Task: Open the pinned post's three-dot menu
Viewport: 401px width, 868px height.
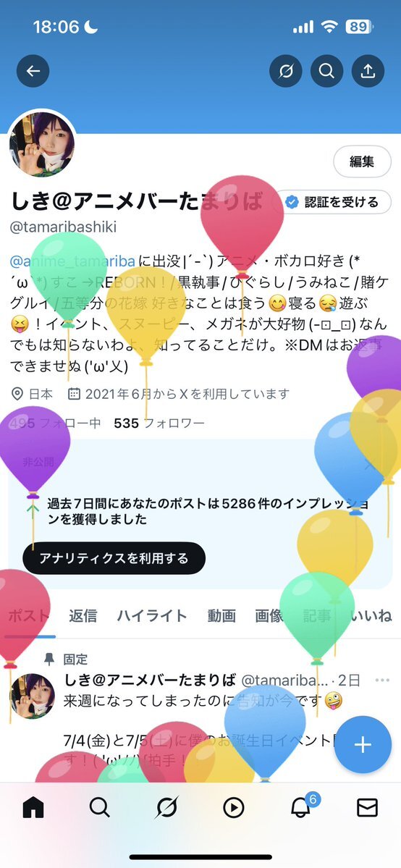Action: pyautogui.click(x=382, y=680)
